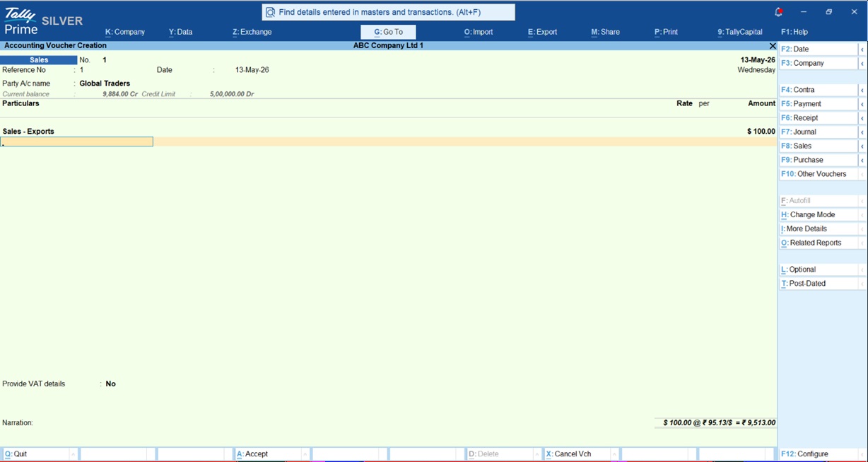Click F3: Company button
The height and width of the screenshot is (462, 868).
[x=818, y=63]
